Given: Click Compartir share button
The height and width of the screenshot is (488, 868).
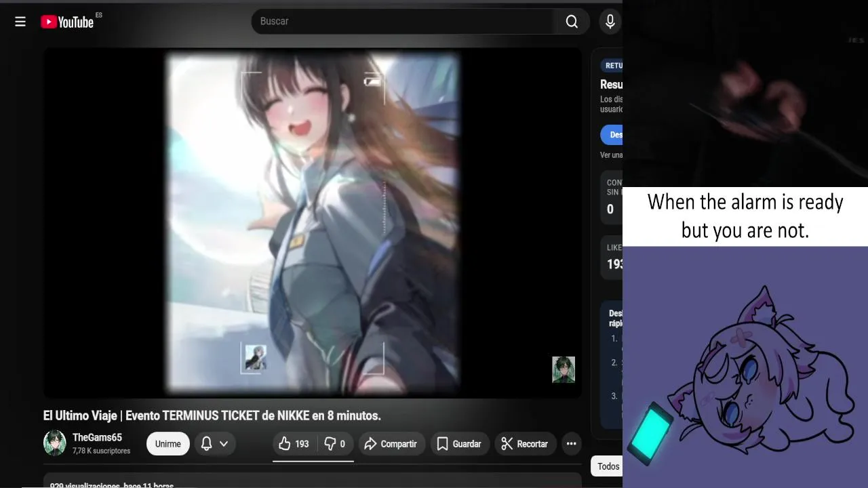Looking at the screenshot, I should pyautogui.click(x=391, y=444).
